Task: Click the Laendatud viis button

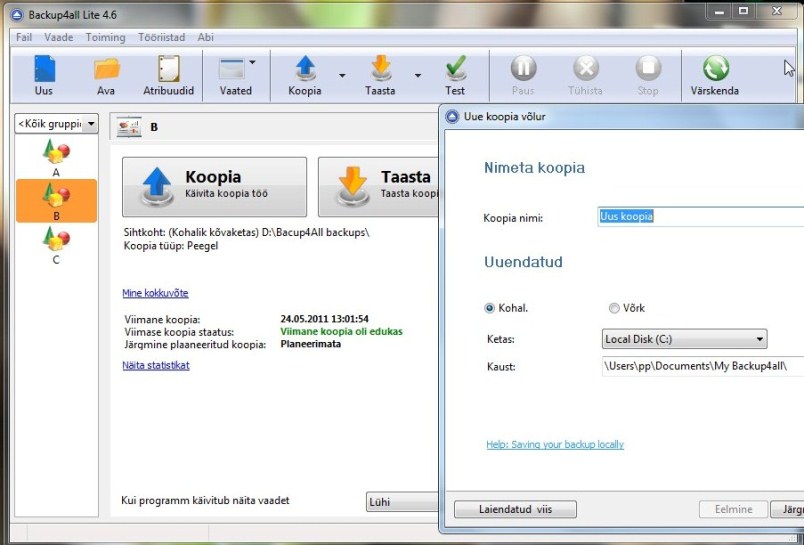Action: click(x=515, y=509)
